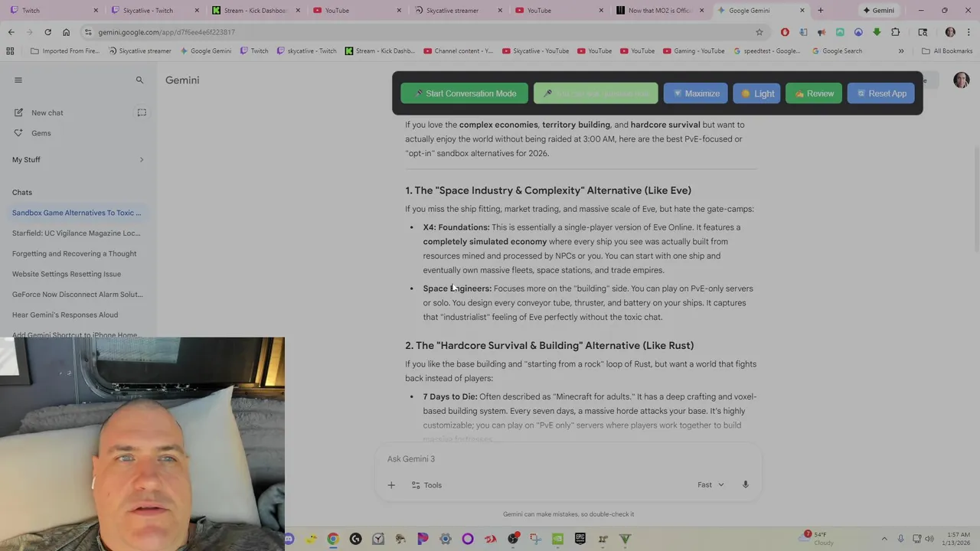Open the Extensions puzzle-piece menu
Image resolution: width=980 pixels, height=551 pixels.
pos(895,32)
